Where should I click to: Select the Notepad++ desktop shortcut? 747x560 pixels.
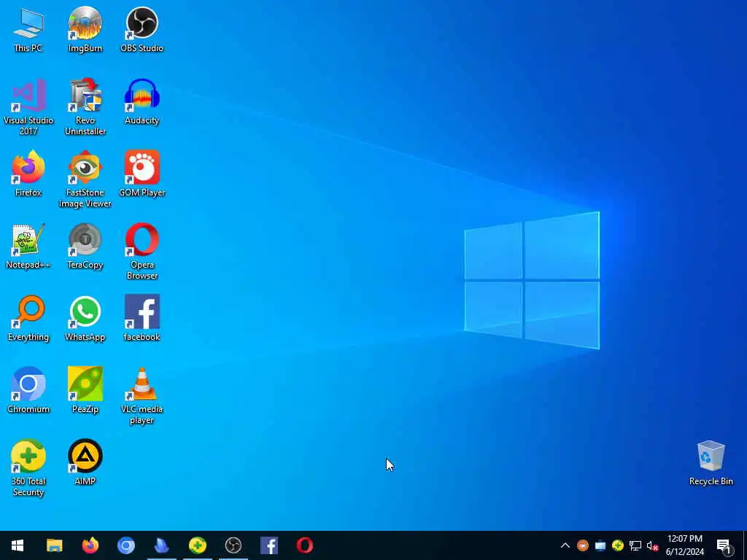coord(28,246)
